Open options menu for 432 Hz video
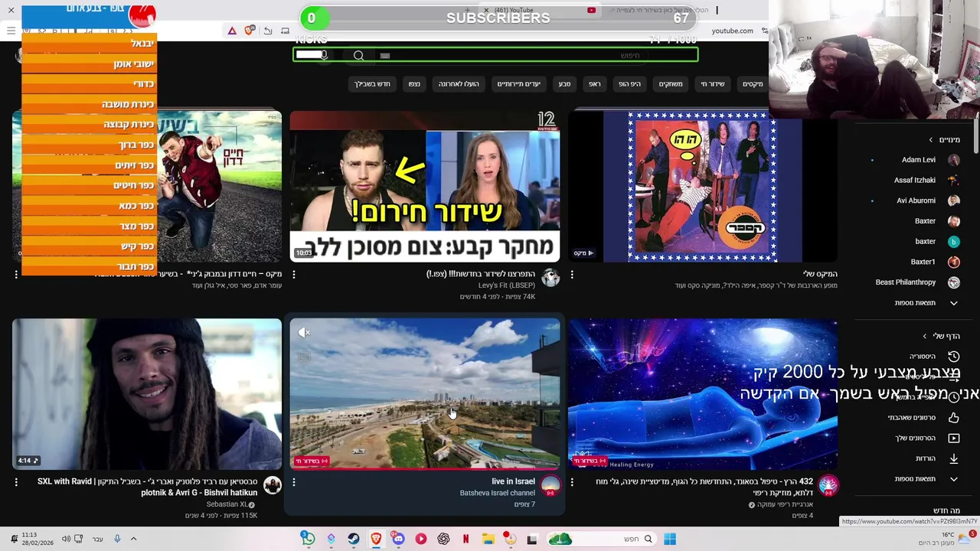The width and height of the screenshot is (980, 551). click(x=572, y=482)
